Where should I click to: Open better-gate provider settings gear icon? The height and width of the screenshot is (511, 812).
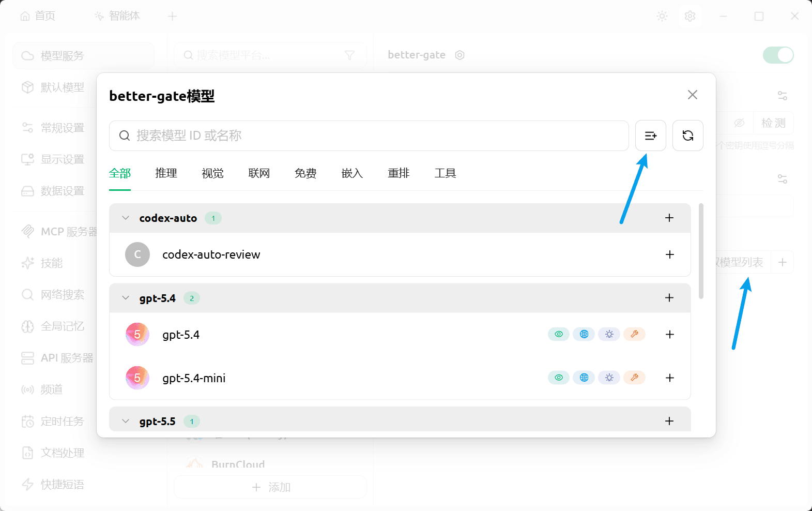pyautogui.click(x=460, y=55)
